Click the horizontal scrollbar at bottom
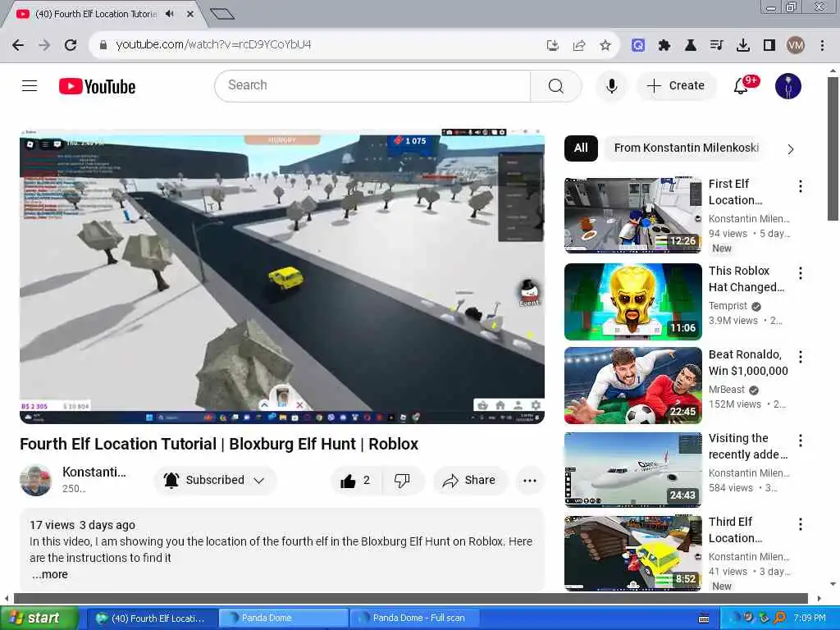Image resolution: width=840 pixels, height=630 pixels. tap(411, 598)
